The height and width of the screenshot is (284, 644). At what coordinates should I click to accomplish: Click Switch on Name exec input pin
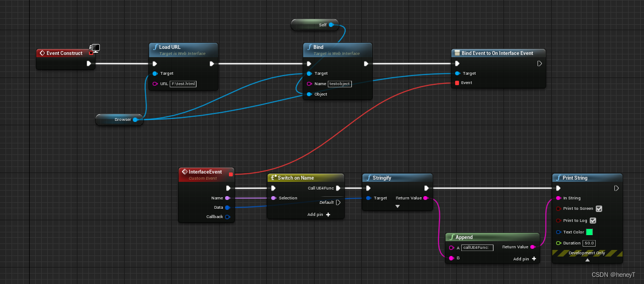click(x=273, y=188)
